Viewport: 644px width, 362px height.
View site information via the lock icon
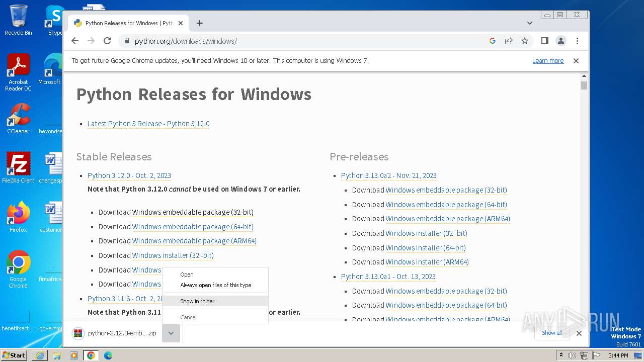click(127, 41)
